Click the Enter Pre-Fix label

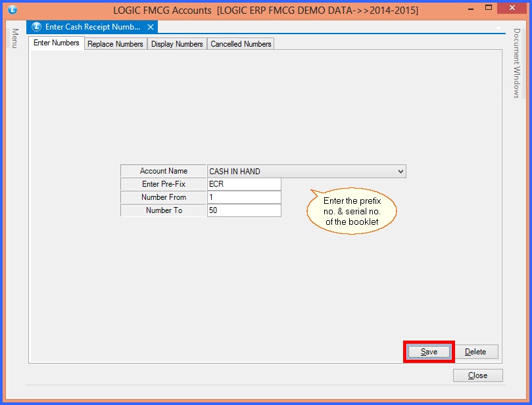[164, 184]
